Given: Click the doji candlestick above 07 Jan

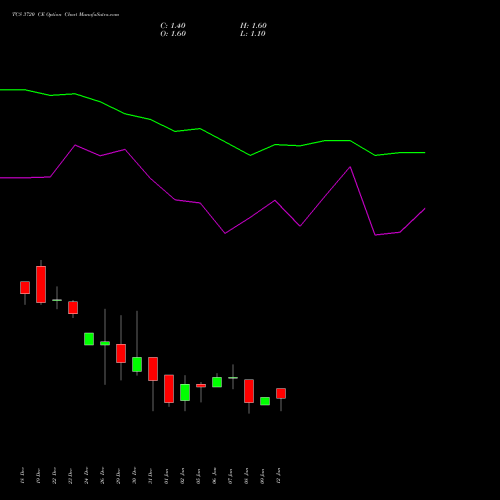Looking at the screenshot, I should pos(233,378).
